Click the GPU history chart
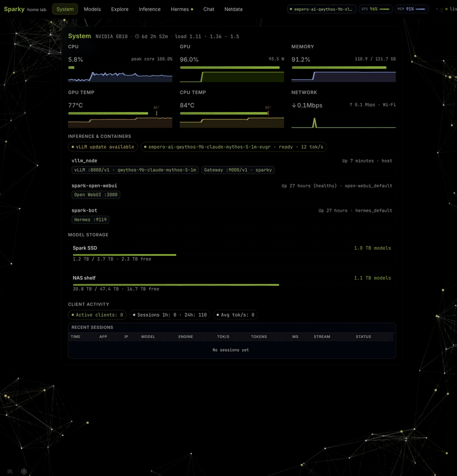457x476 pixels. point(232,77)
